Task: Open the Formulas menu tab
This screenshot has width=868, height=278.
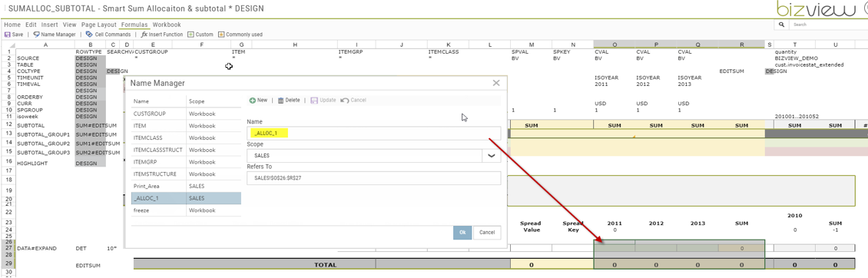Action: 134,25
